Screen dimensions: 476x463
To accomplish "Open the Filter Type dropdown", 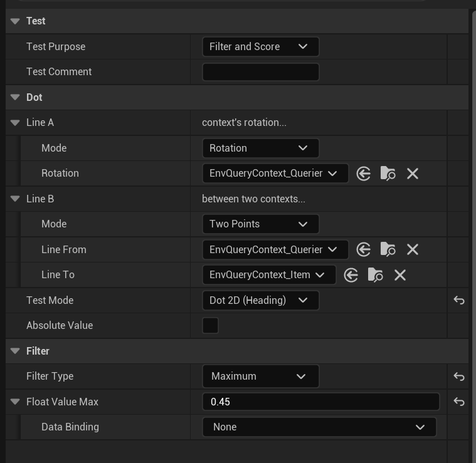I will click(260, 377).
